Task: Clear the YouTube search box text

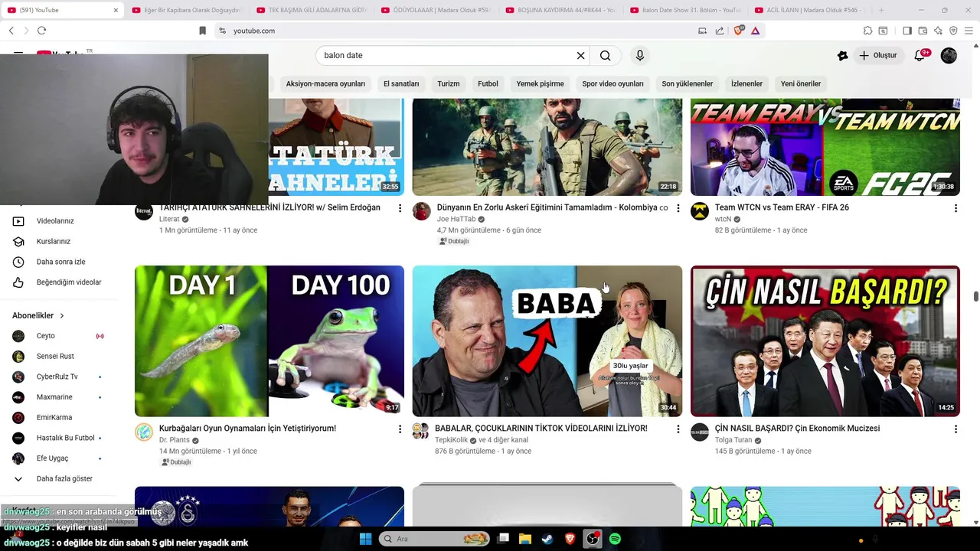Action: point(580,55)
